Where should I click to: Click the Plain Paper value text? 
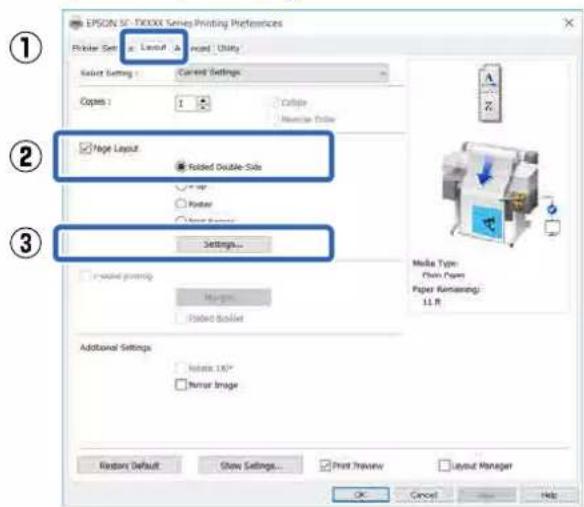tap(443, 275)
